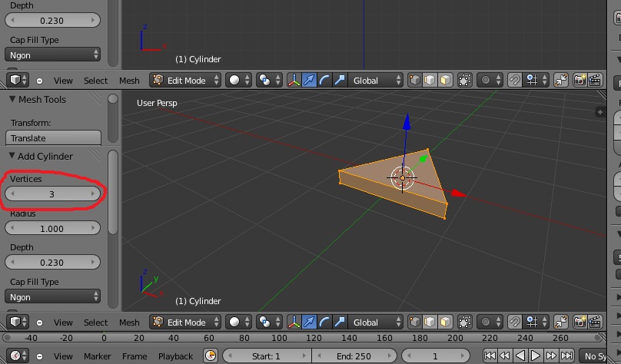This screenshot has width=621, height=364.
Task: Open the Edit Mode dropdown in lower header
Action: 185,322
